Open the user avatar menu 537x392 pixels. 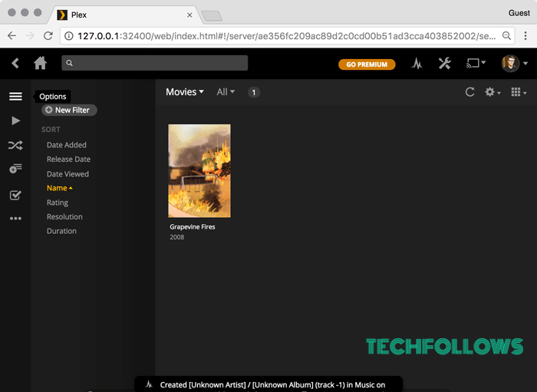point(515,64)
